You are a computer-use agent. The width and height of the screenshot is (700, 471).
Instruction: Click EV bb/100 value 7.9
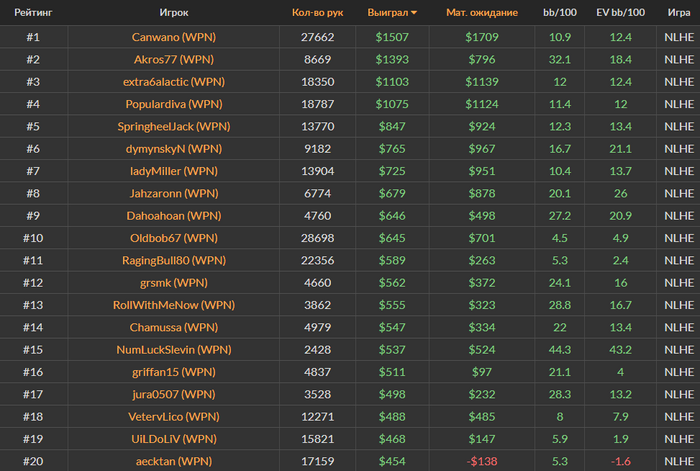click(621, 417)
